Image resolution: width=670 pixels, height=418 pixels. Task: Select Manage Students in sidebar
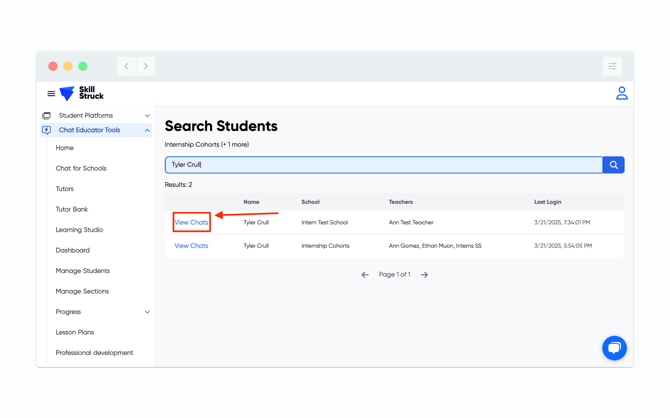click(83, 271)
